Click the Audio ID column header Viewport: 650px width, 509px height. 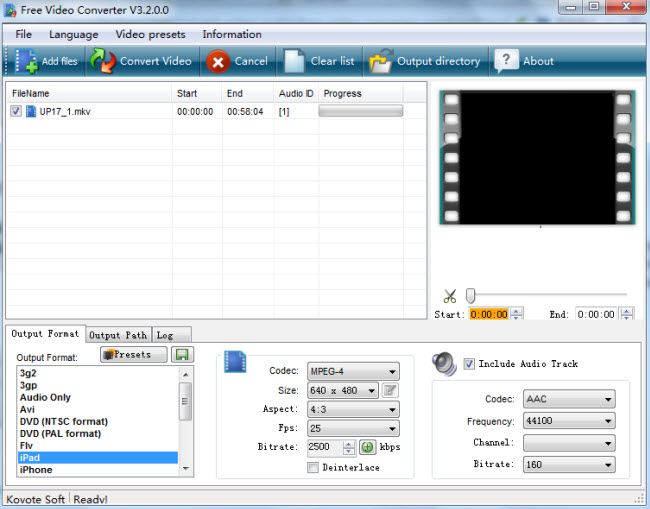click(x=296, y=94)
